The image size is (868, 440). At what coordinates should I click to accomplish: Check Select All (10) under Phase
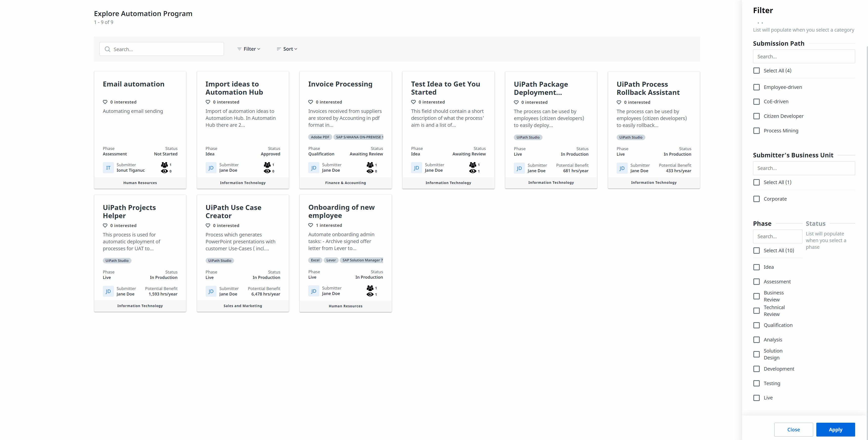(757, 251)
